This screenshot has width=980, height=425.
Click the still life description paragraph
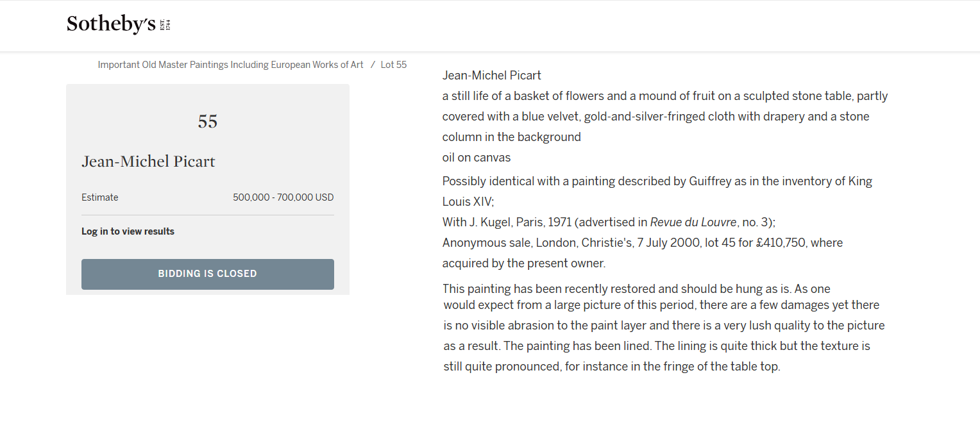click(x=664, y=117)
